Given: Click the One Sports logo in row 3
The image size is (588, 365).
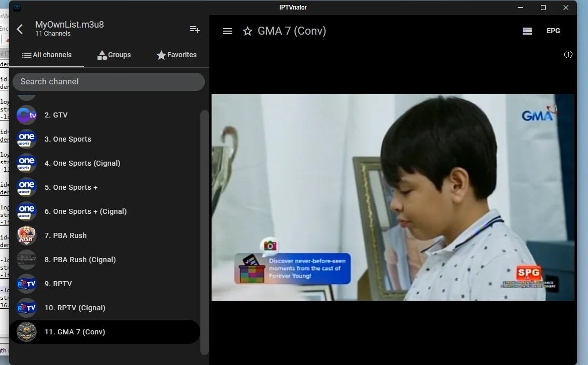Looking at the screenshot, I should click(27, 139).
